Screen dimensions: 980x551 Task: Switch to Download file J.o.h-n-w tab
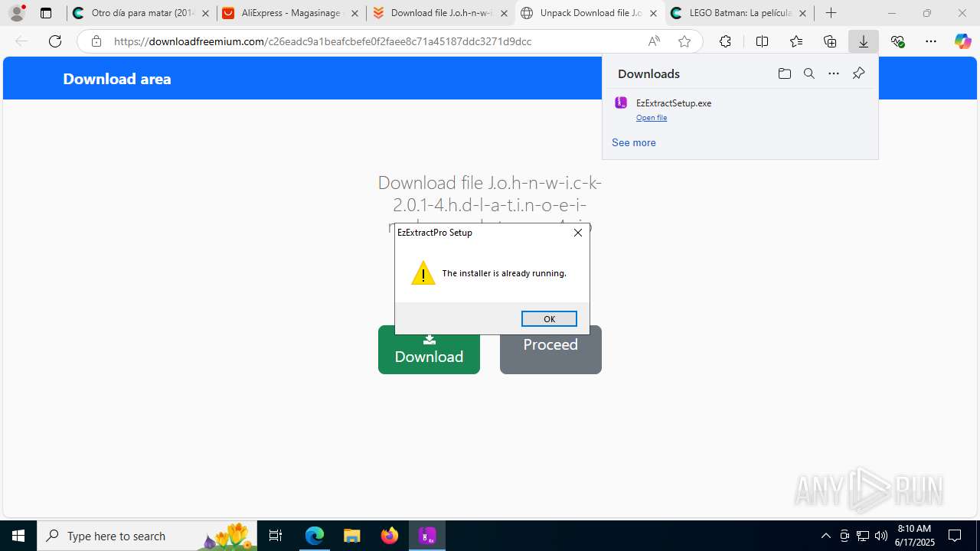click(x=439, y=13)
